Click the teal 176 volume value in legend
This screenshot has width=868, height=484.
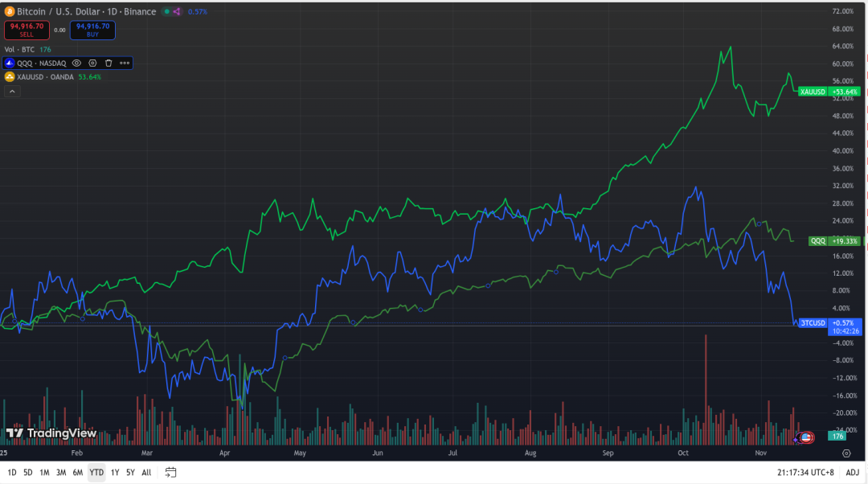click(45, 49)
